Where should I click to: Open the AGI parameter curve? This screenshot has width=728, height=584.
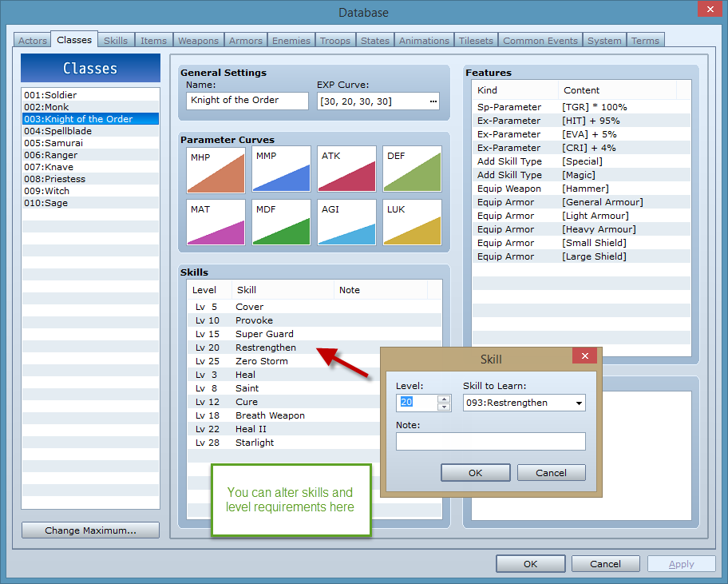coord(346,223)
